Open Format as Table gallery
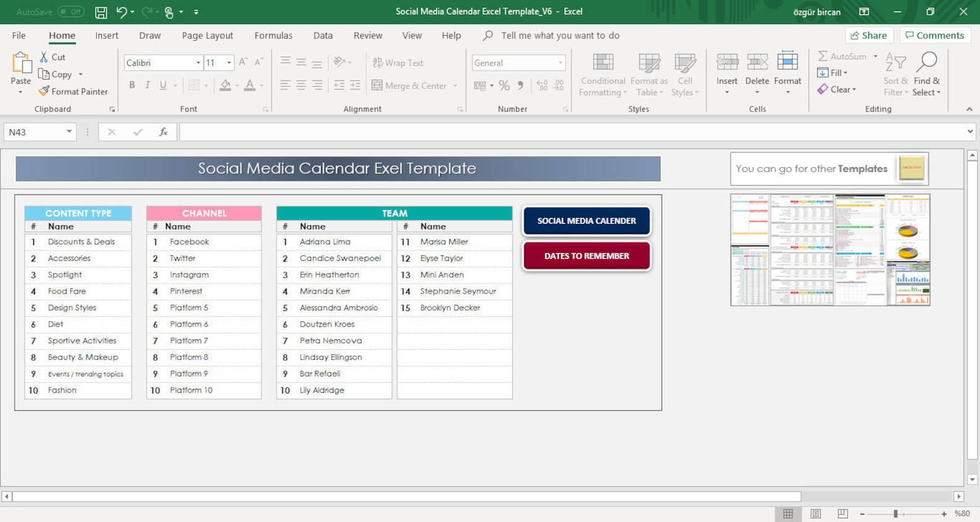Viewport: 980px width, 522px height. 649,75
